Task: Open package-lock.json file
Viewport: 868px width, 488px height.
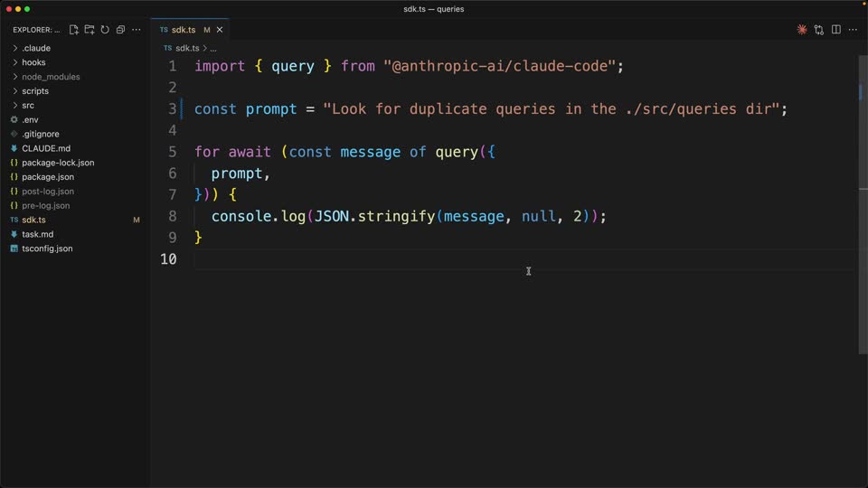Action: (x=75, y=163)
